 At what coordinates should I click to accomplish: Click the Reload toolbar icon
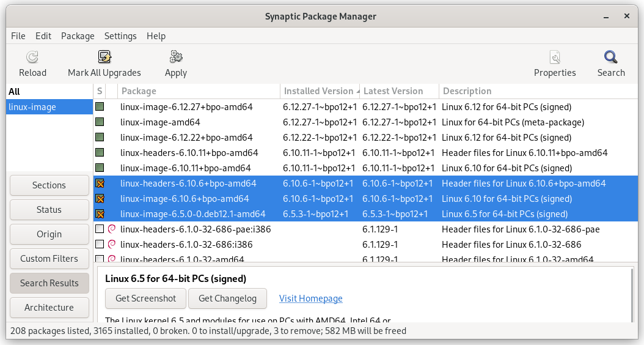point(32,58)
